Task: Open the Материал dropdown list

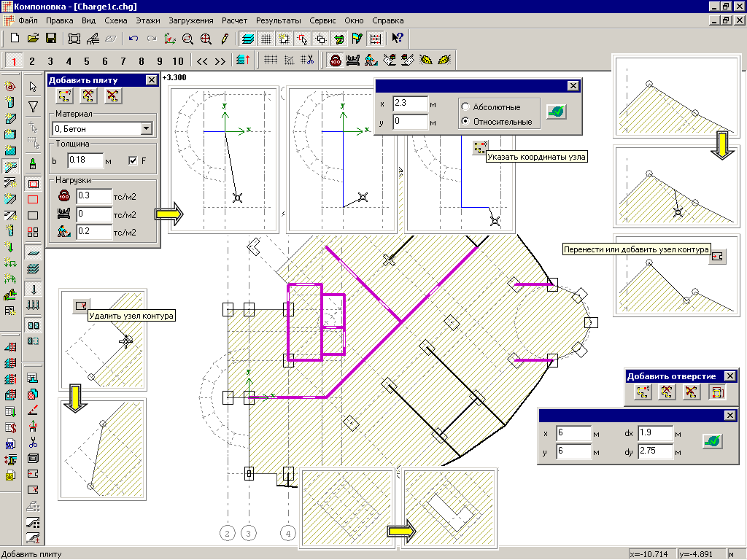Action: tap(147, 129)
